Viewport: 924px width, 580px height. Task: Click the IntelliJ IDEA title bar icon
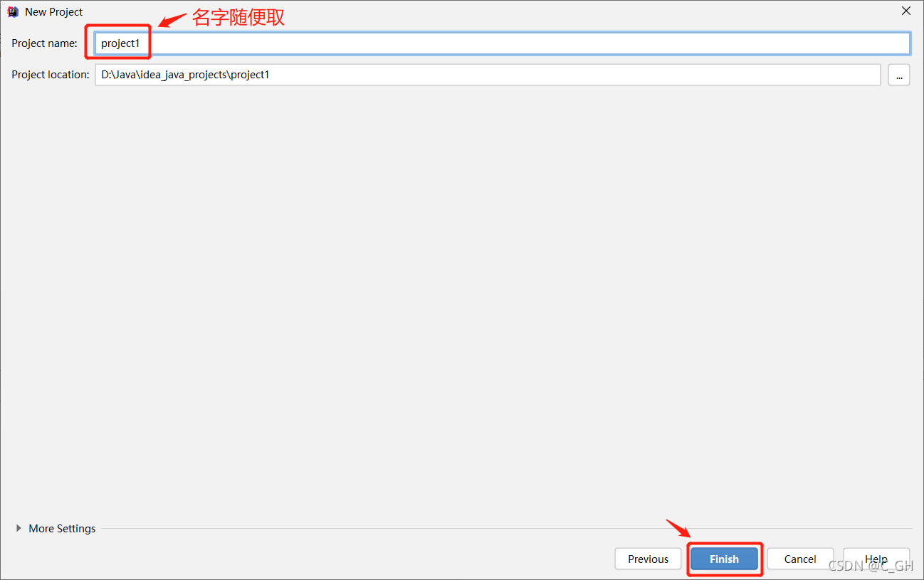coord(13,11)
